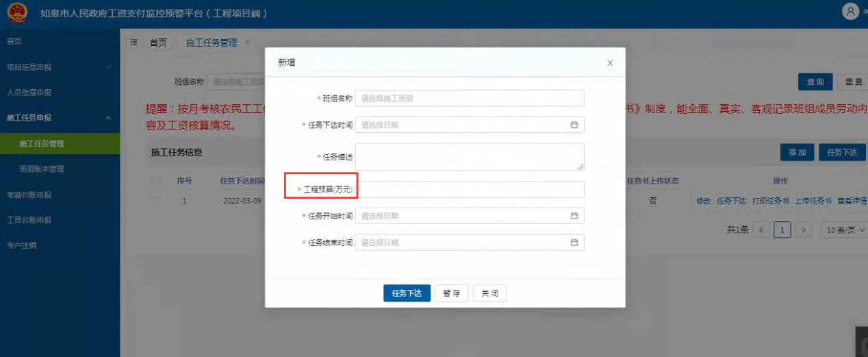Screen dimensions: 868x357
Task: Select 班组账本管理 submenu item
Action: coord(60,169)
